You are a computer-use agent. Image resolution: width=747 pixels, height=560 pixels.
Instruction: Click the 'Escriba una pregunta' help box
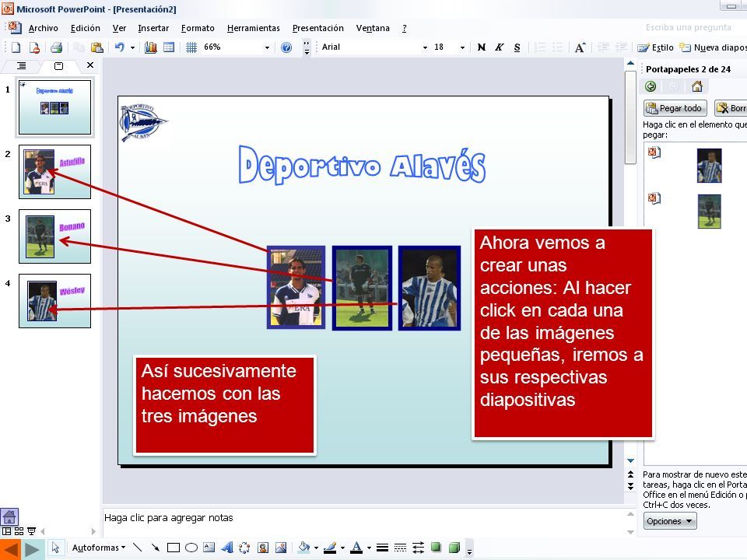coord(689,27)
